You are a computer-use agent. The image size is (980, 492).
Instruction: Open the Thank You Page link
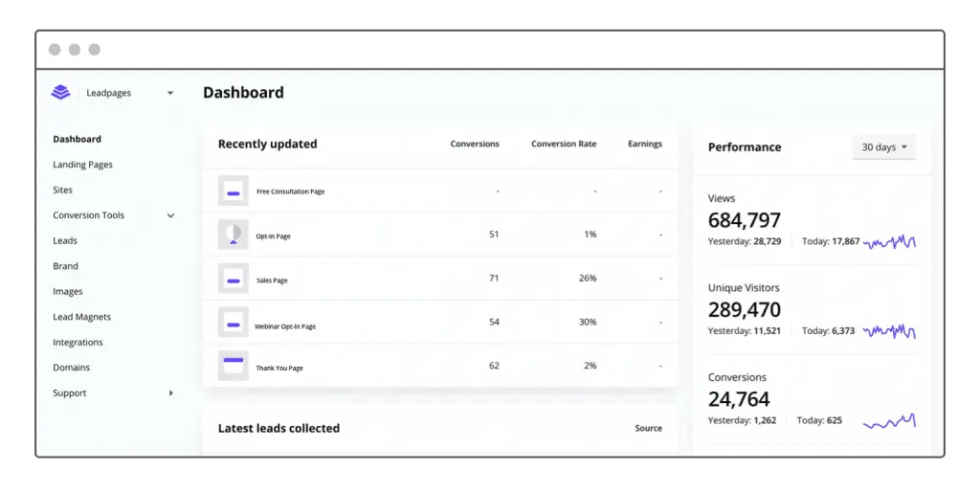pos(278,369)
